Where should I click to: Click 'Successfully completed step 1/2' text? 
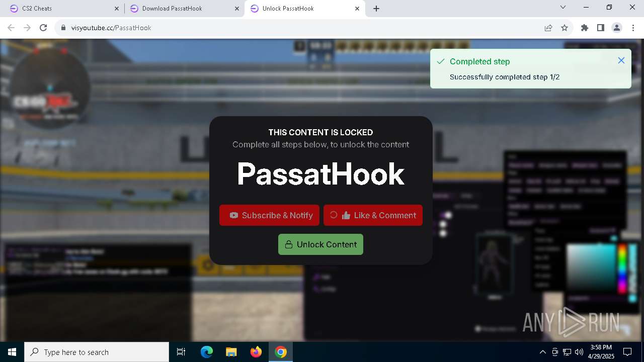505,77
